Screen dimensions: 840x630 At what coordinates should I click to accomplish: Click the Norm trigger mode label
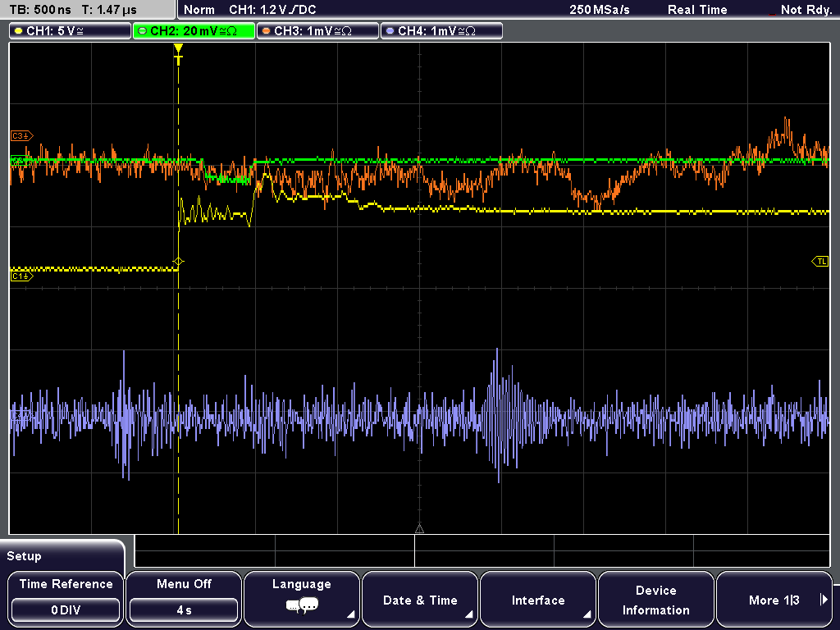coord(199,10)
